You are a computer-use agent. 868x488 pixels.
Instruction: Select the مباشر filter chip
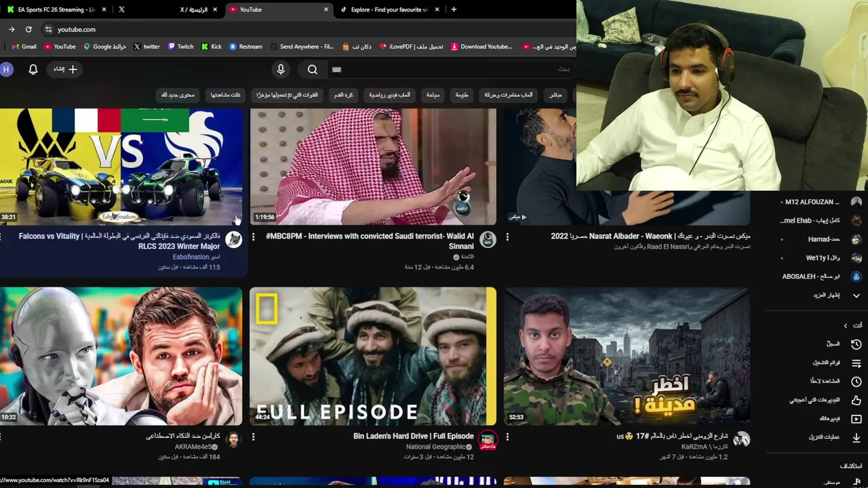point(555,95)
